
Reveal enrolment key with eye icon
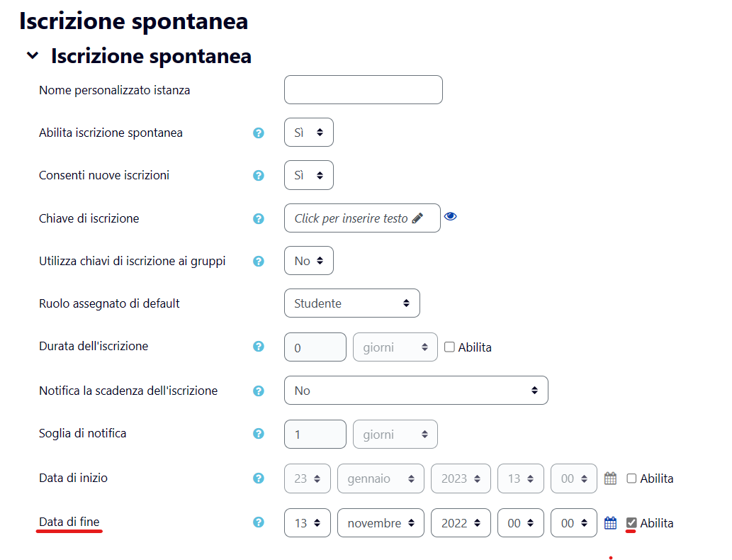[451, 216]
